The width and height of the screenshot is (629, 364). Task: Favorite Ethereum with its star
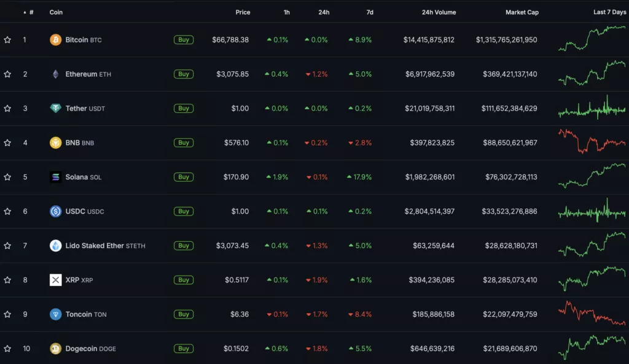pyautogui.click(x=7, y=74)
